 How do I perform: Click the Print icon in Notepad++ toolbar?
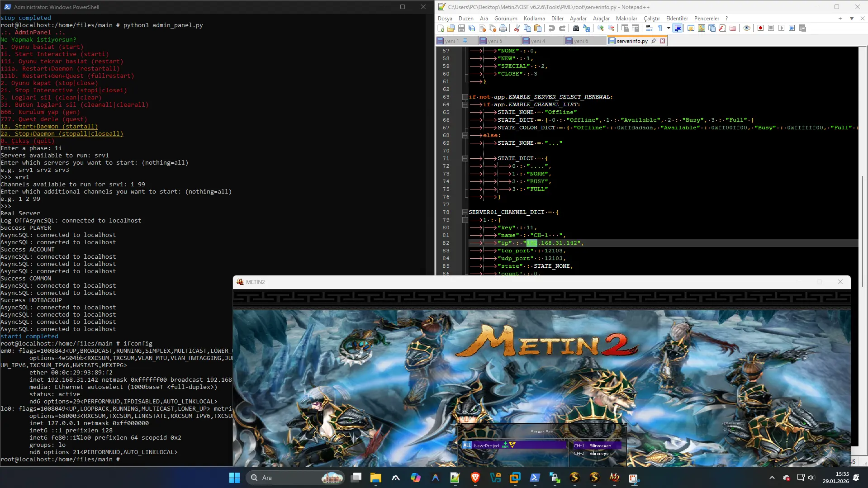(x=503, y=28)
